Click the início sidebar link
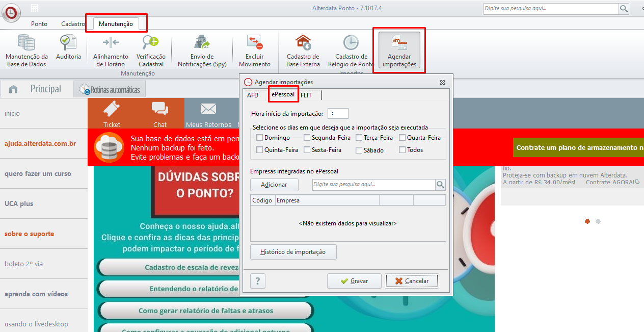The image size is (644, 332). click(x=12, y=113)
